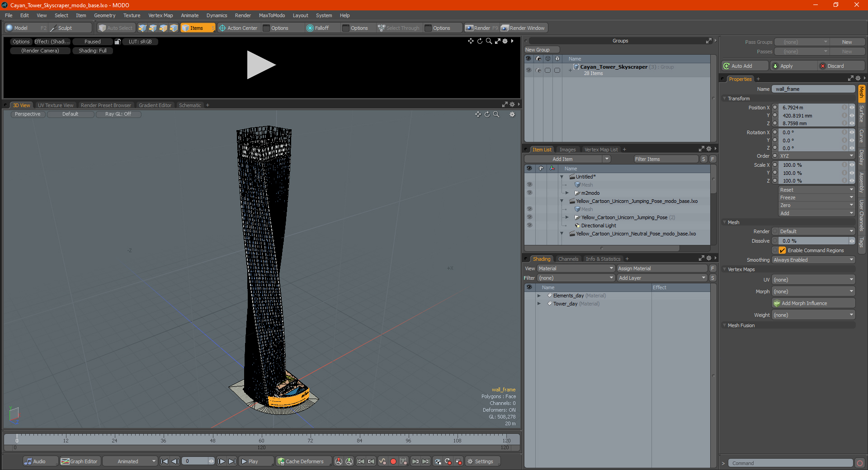Click the 3D viewport zoom magnifier

[496, 114]
